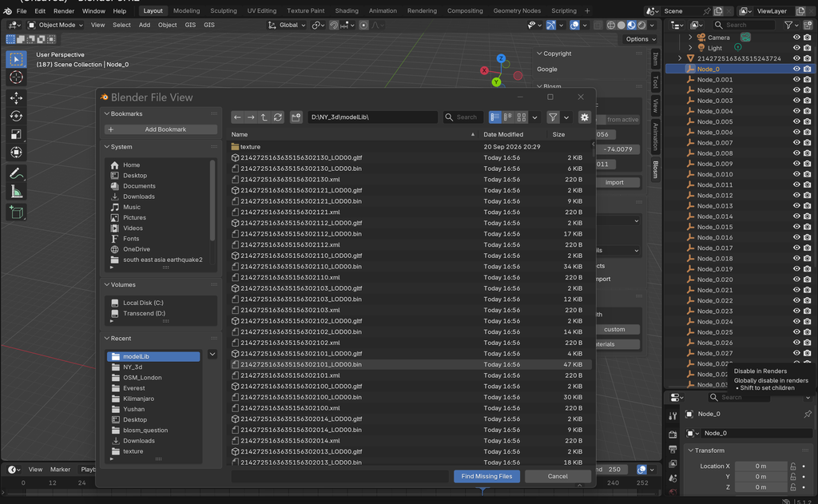Click the Find Missing Files button

click(x=486, y=476)
